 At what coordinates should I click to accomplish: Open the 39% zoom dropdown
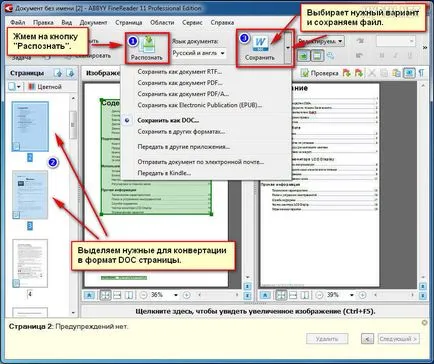(x=351, y=295)
